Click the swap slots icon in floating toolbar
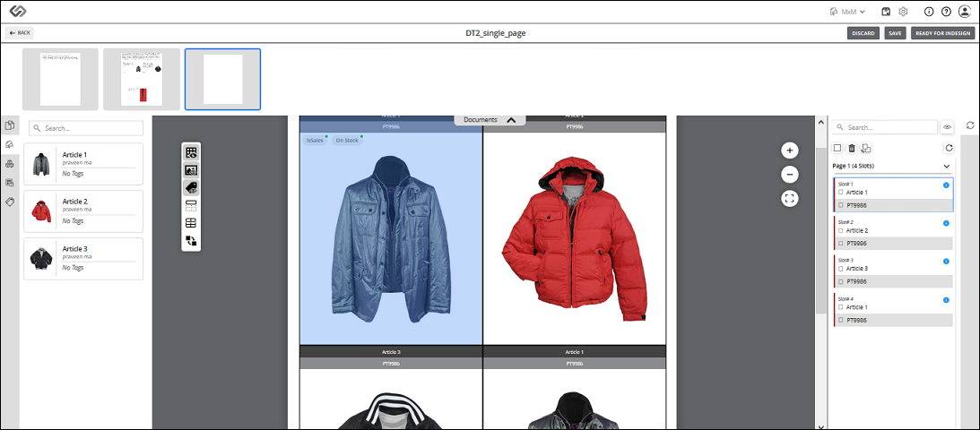980x430 pixels. (x=191, y=241)
